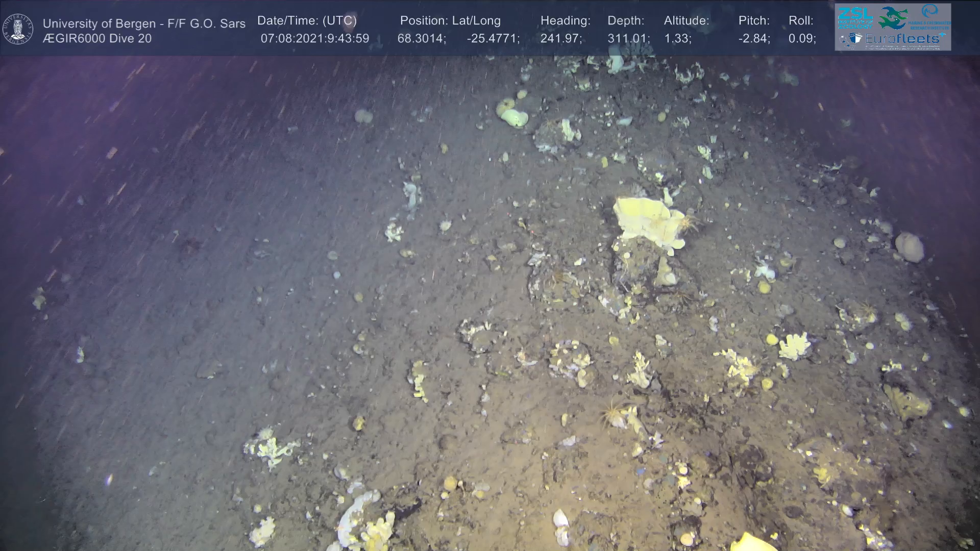Click the Heading value 241.97
This screenshot has height=551, width=980.
pyautogui.click(x=560, y=39)
